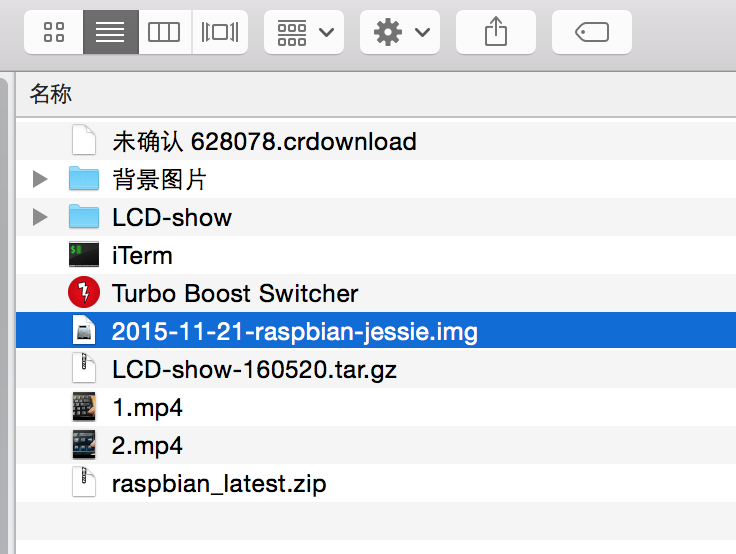Switch to column view

click(x=165, y=32)
